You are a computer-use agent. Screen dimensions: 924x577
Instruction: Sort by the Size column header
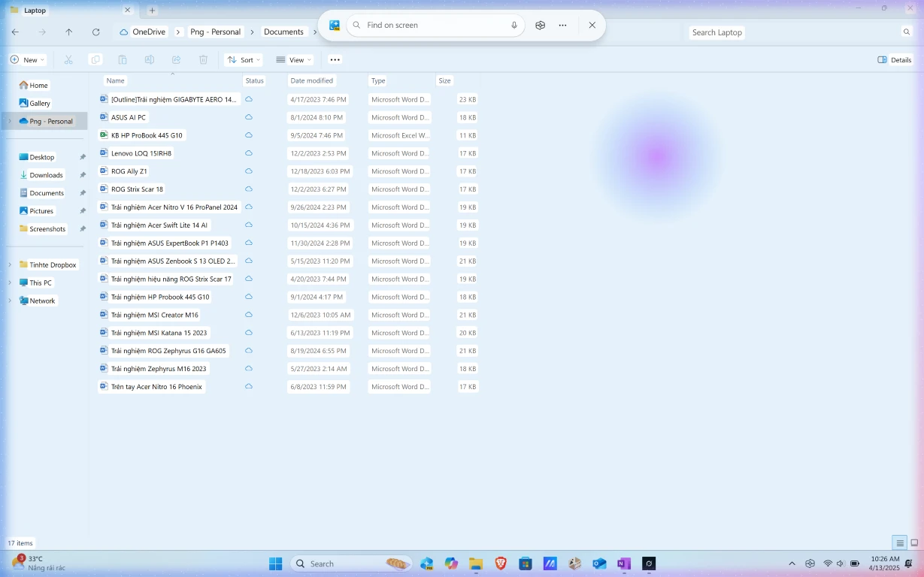tap(445, 80)
